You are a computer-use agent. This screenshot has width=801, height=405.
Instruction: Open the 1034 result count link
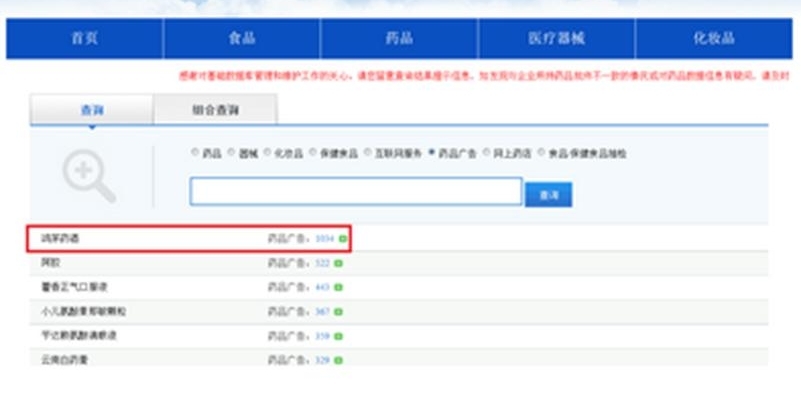(324, 239)
